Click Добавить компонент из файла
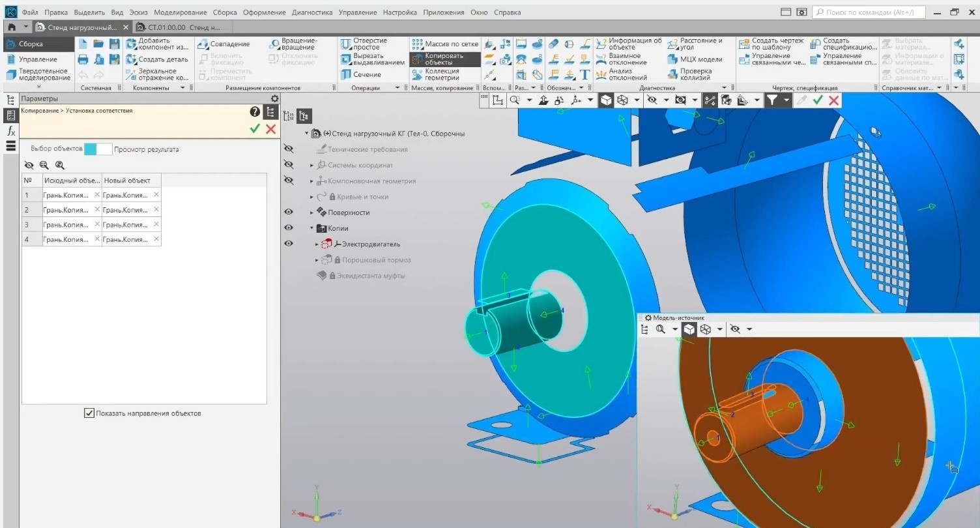The image size is (980, 528). 156,44
